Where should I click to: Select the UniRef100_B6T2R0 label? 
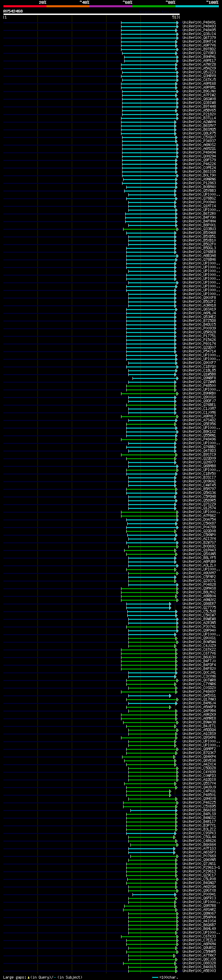coord(199,214)
